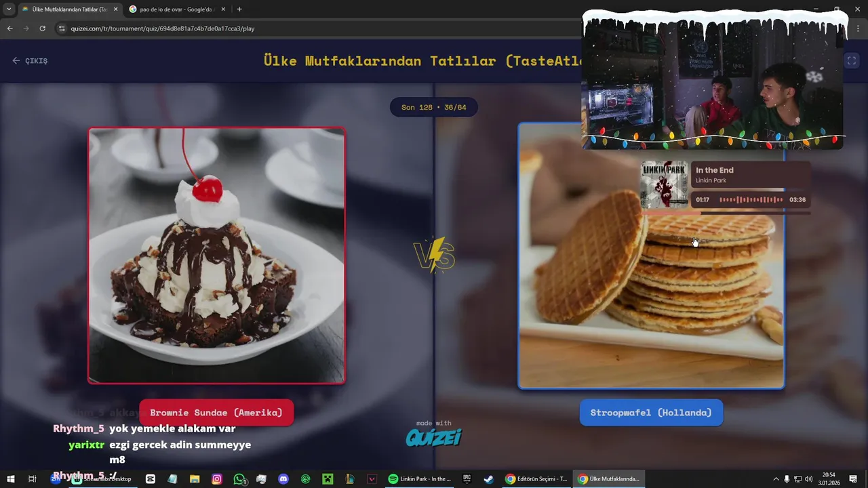Toggle fullscreen mode icon
Image resolution: width=868 pixels, height=488 pixels.
coord(852,60)
